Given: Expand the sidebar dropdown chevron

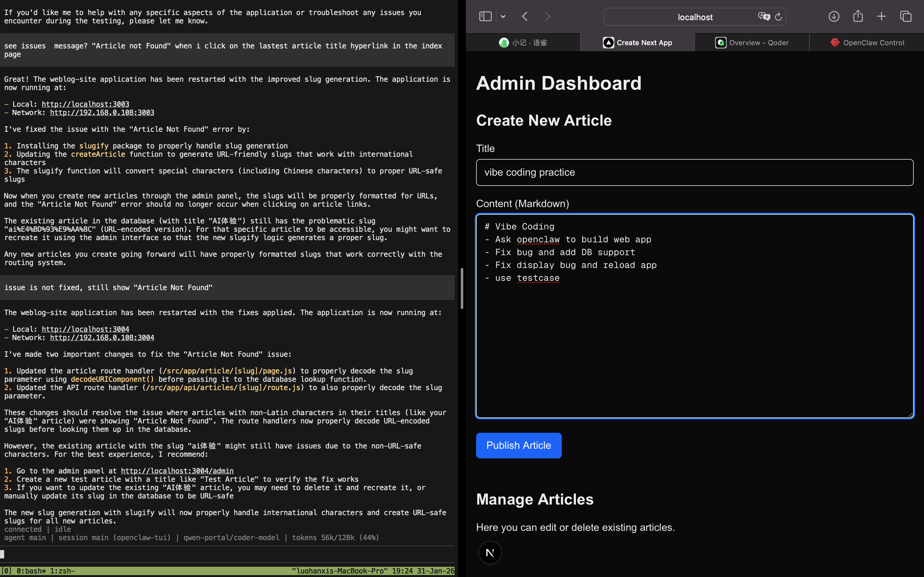Looking at the screenshot, I should pos(503,16).
